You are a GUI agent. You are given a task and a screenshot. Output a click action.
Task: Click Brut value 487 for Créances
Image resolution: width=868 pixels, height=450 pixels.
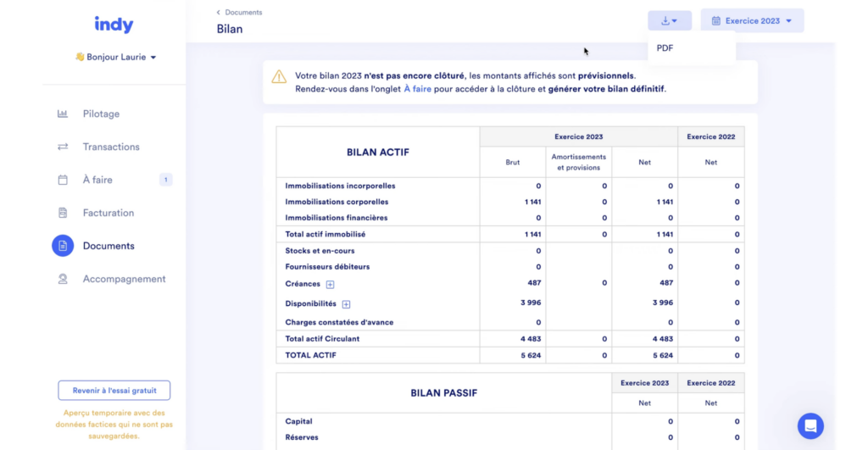(x=534, y=283)
